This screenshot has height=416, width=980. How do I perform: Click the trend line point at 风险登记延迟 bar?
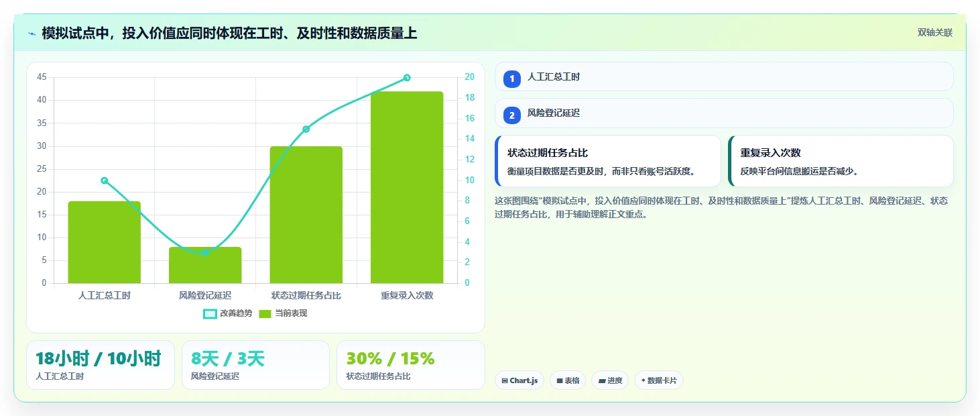[x=205, y=252]
